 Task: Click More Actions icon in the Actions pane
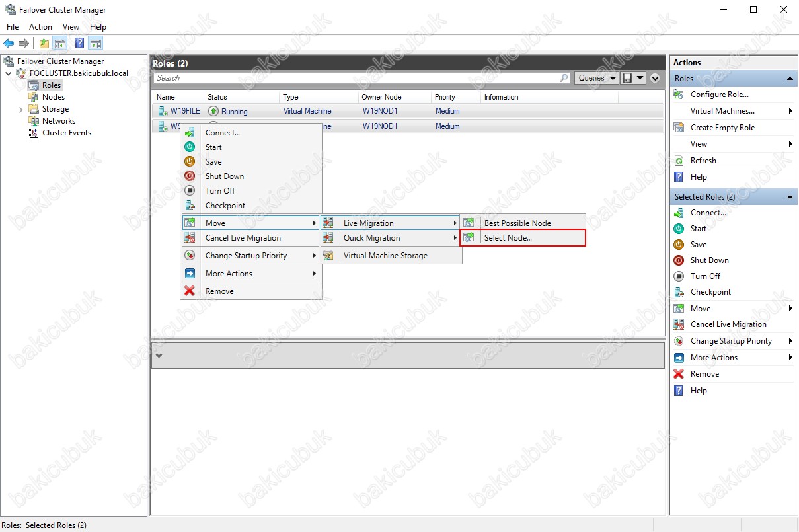(x=679, y=358)
